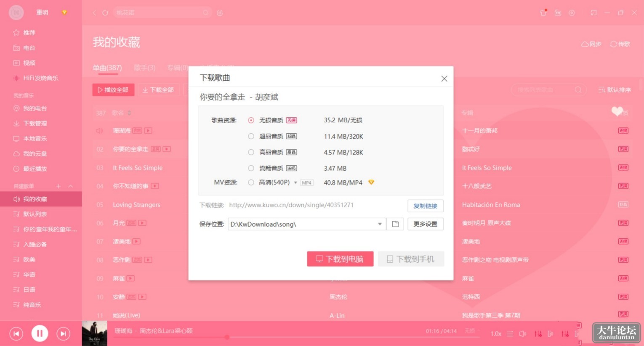Add a new playlist with plus icon
This screenshot has width=644, height=346.
coord(59,186)
